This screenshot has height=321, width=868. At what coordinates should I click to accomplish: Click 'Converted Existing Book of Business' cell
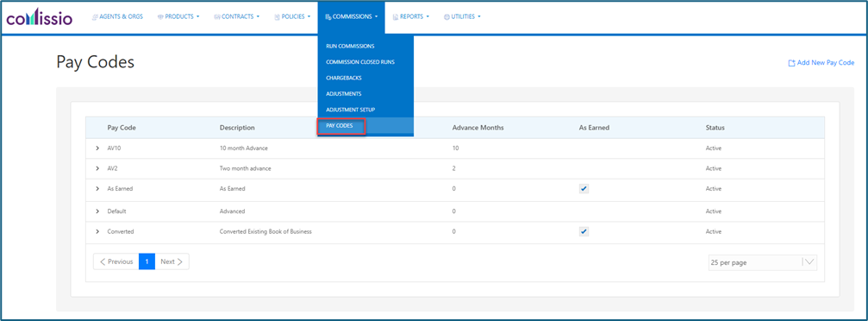pyautogui.click(x=265, y=231)
